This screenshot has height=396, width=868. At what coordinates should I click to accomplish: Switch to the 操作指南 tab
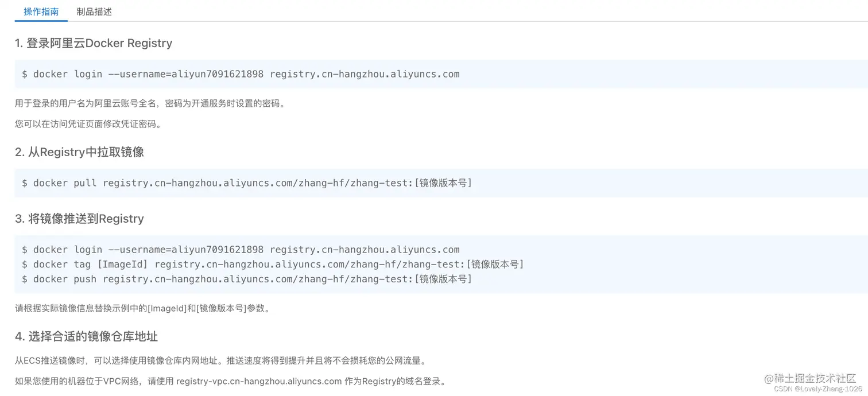tap(41, 11)
